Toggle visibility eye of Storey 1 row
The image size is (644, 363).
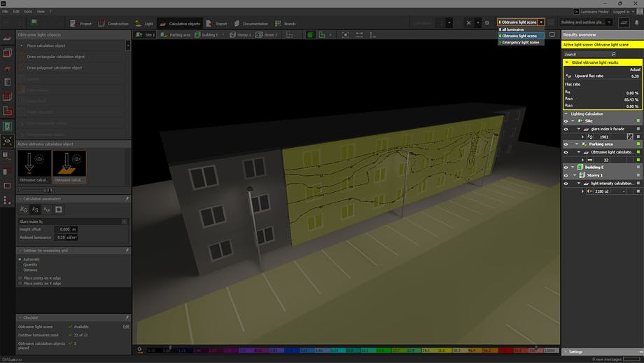[x=566, y=175]
